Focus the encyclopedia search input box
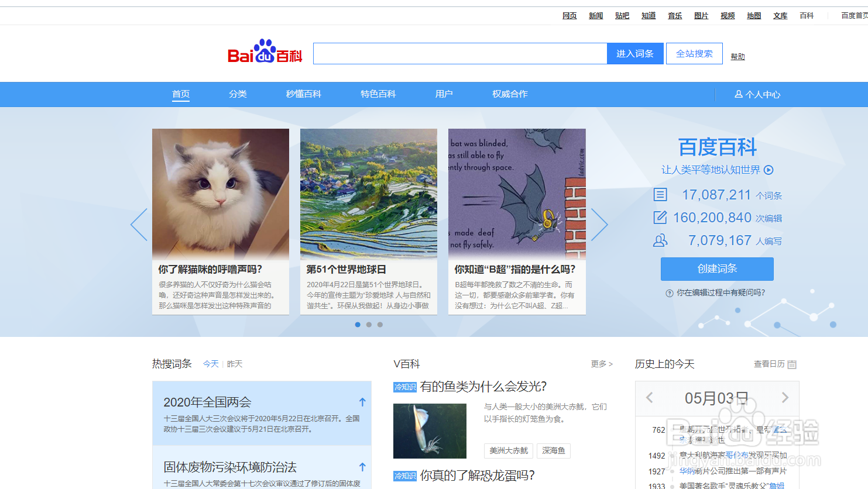The height and width of the screenshot is (489, 868). [x=460, y=54]
